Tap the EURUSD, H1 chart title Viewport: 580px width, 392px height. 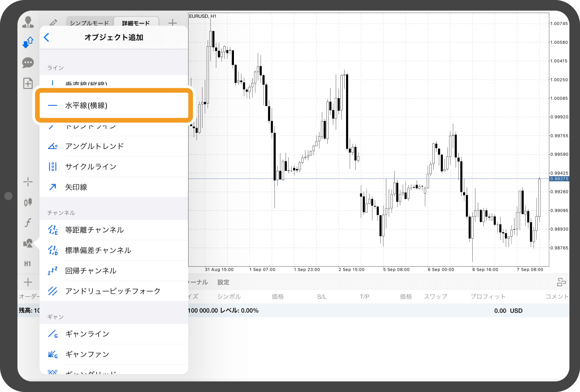[203, 16]
